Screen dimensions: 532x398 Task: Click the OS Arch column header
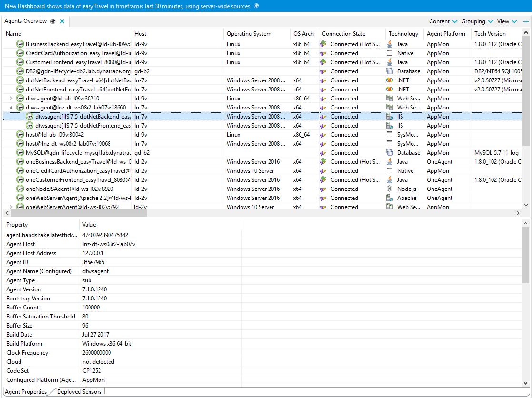(x=305, y=33)
